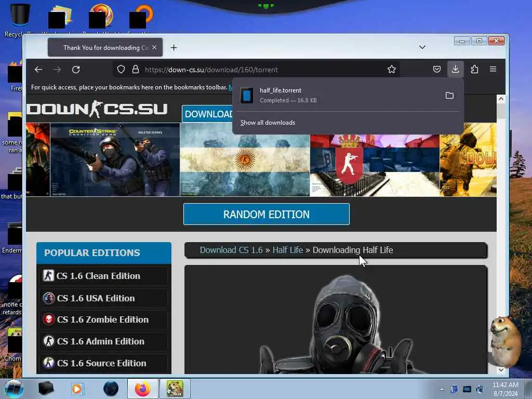Click the POPULAR EDITIONS heading

[x=92, y=253]
